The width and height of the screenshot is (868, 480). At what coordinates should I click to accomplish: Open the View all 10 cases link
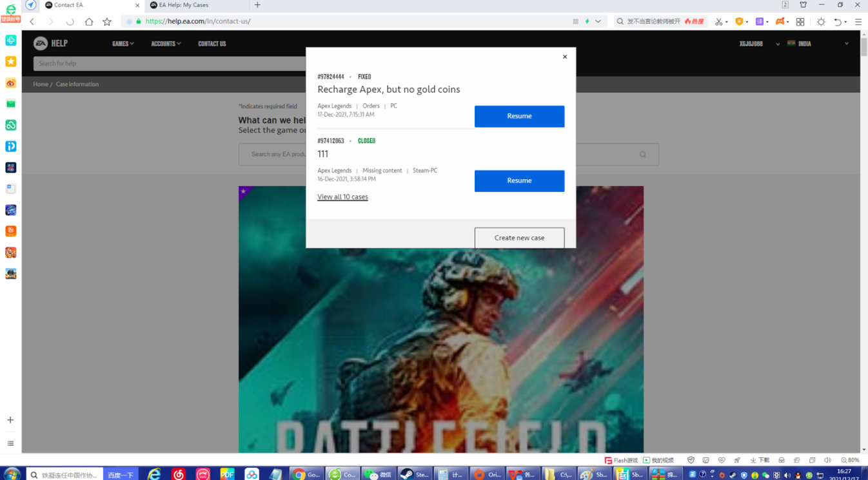coord(342,197)
